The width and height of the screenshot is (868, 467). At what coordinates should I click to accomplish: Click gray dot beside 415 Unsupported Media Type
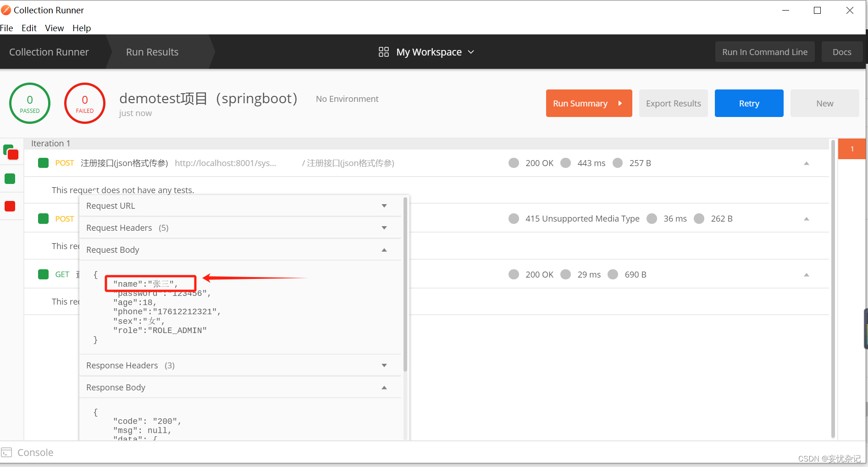514,218
